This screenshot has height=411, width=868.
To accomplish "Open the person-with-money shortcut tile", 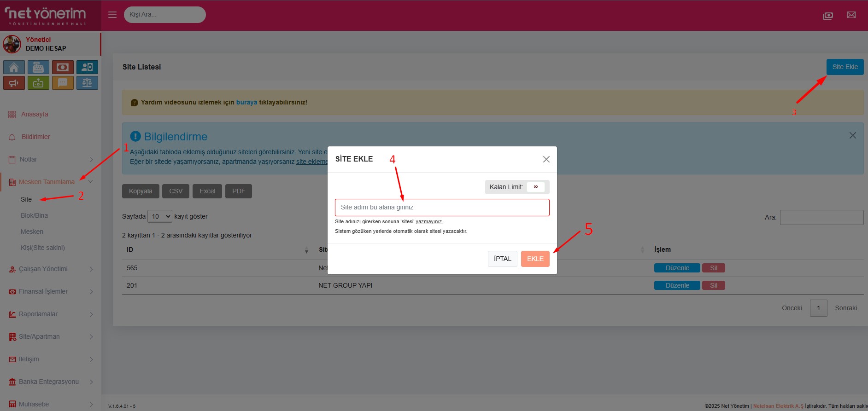I will coord(87,67).
